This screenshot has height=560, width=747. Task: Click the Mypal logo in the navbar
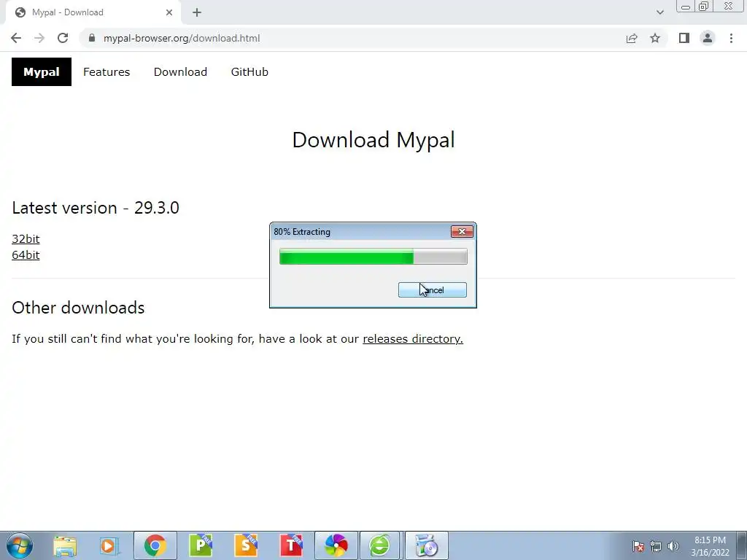click(x=42, y=72)
